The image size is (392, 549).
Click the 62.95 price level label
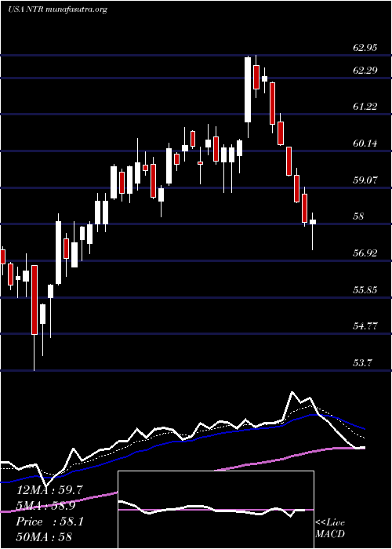click(365, 48)
